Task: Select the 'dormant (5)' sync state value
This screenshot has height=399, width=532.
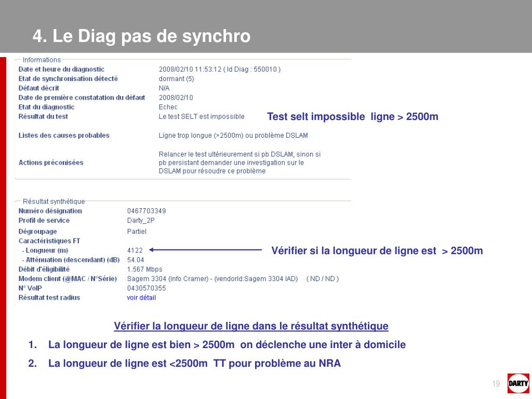Action: (177, 79)
